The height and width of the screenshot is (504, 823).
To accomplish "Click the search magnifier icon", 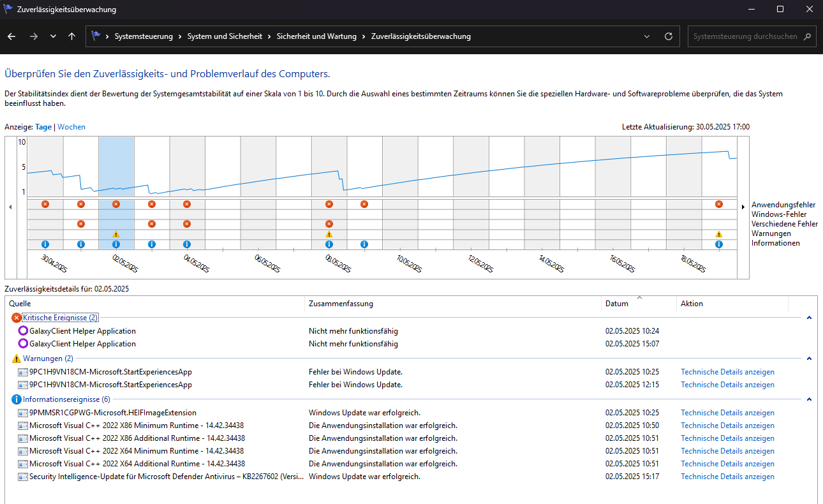I will (808, 36).
